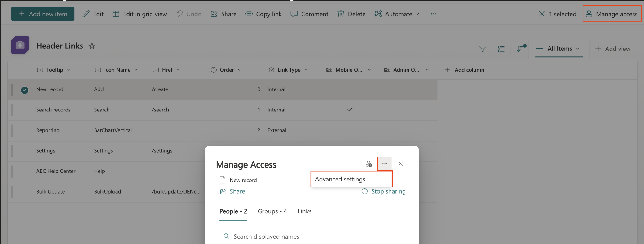
Task: Click the Add new item button
Action: click(x=43, y=14)
